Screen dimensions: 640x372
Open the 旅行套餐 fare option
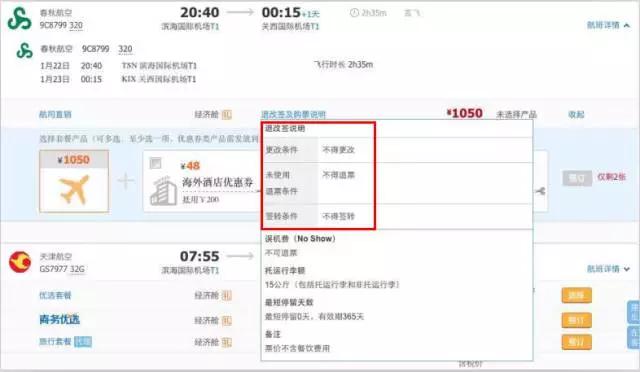55,341
